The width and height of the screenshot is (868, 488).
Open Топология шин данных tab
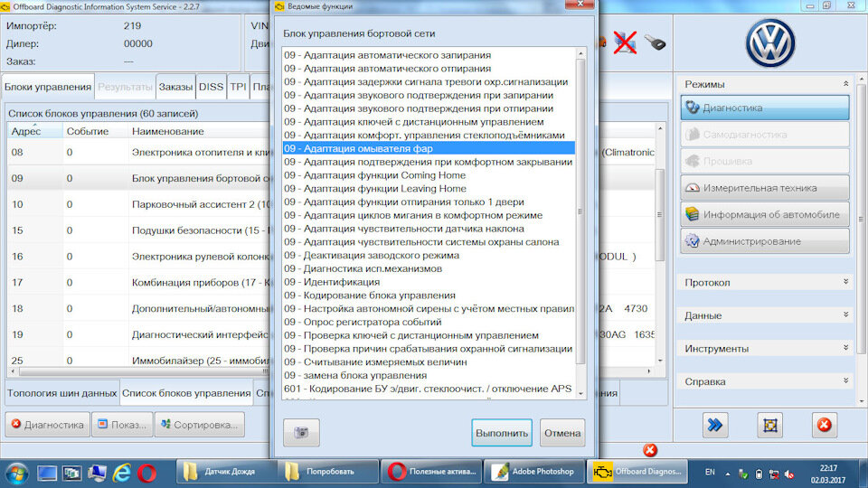(62, 393)
